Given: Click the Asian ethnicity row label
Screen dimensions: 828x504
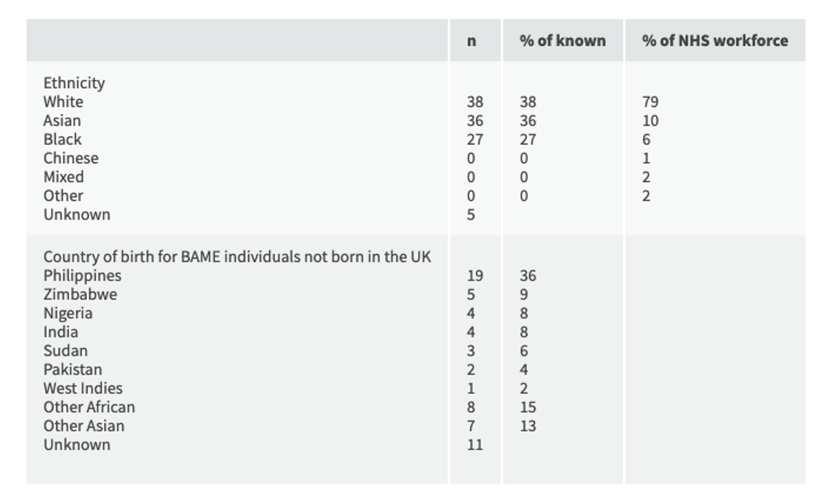Looking at the screenshot, I should [62, 121].
